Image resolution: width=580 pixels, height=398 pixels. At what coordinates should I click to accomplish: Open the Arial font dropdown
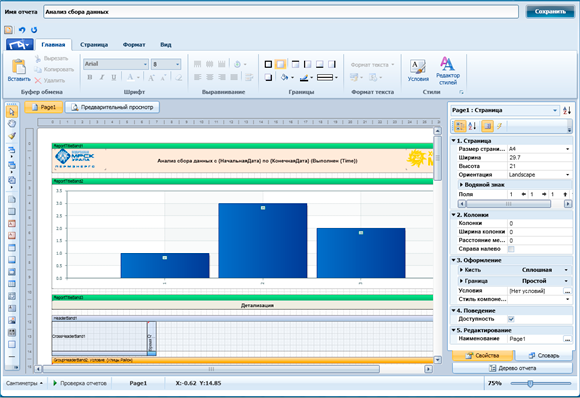point(116,64)
